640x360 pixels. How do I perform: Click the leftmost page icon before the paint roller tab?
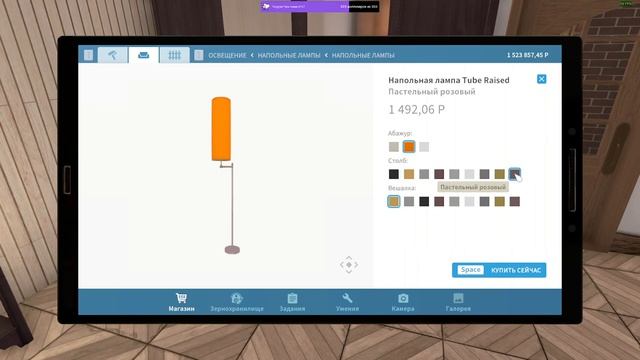pyautogui.click(x=89, y=55)
